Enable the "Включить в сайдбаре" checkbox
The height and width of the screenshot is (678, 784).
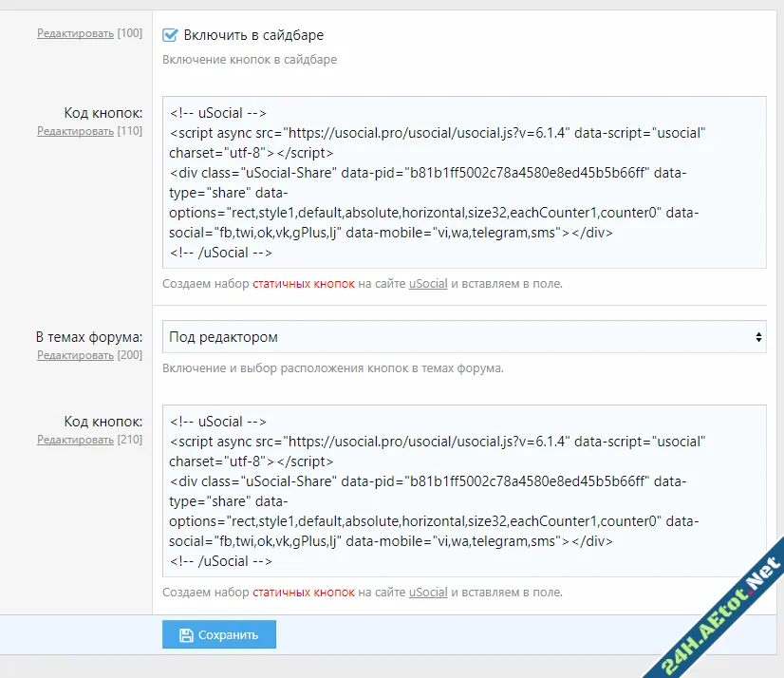coord(169,34)
